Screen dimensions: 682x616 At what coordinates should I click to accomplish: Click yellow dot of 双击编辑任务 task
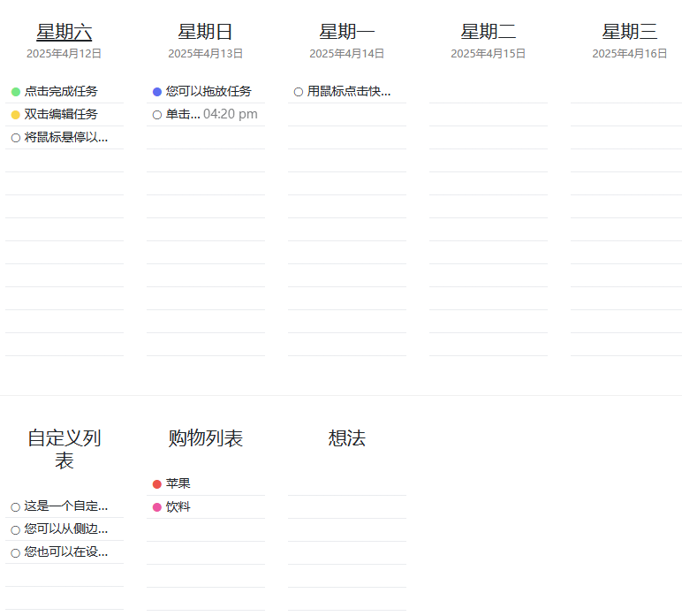pos(16,115)
